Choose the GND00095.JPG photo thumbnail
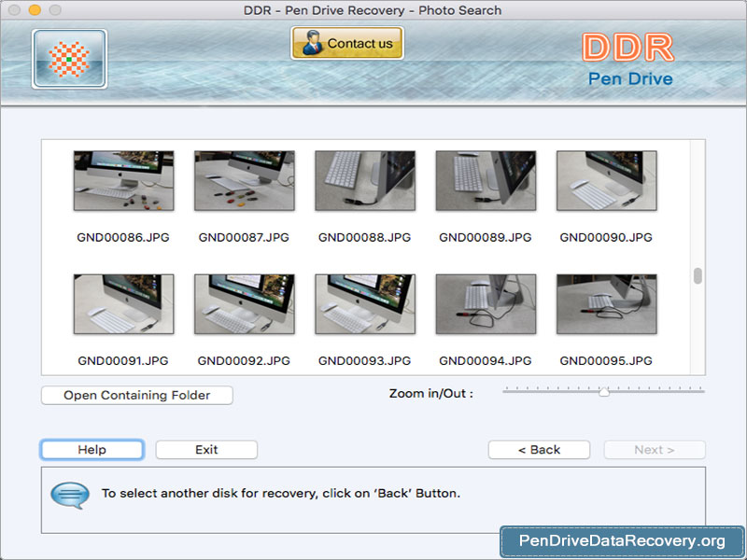The width and height of the screenshot is (747, 560). coord(606,304)
